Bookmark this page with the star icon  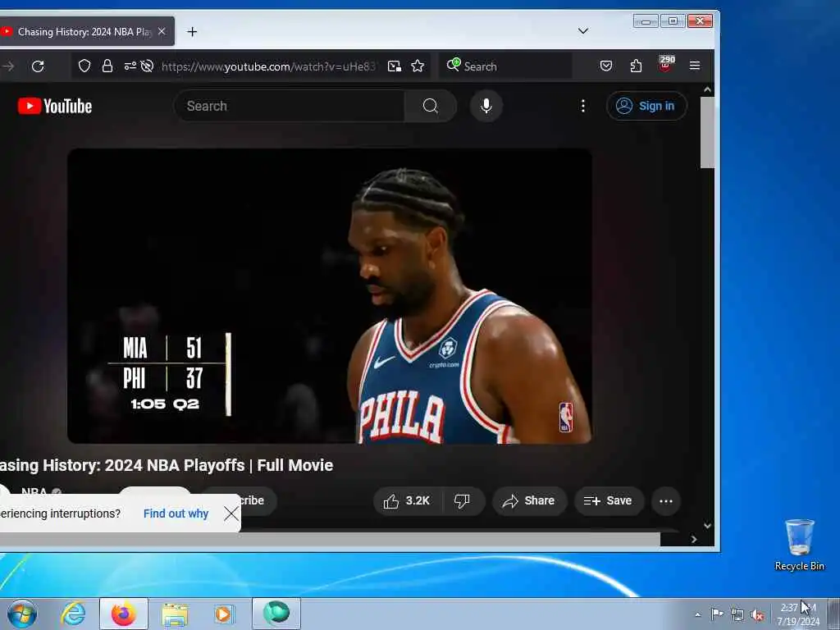point(418,66)
